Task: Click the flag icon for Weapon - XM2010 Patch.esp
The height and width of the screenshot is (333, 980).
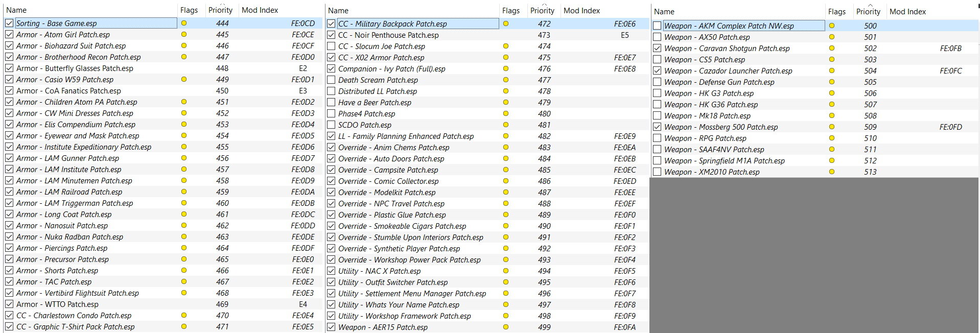Action: click(832, 172)
